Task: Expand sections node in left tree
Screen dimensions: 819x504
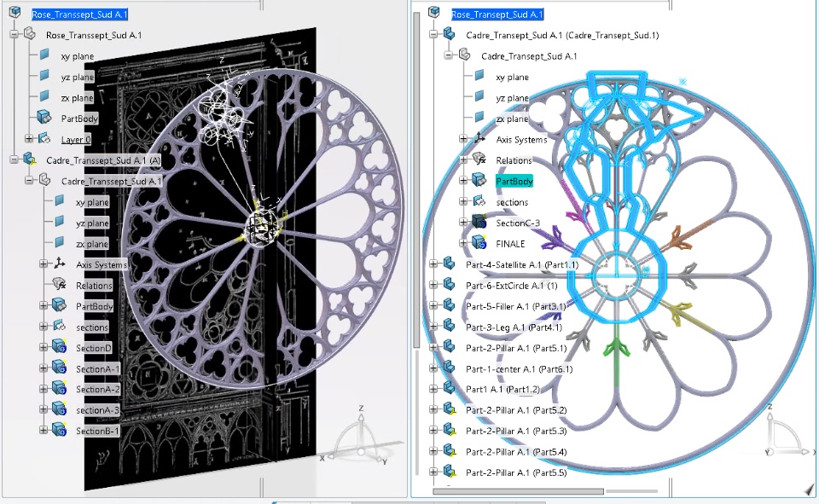Action: (x=44, y=327)
